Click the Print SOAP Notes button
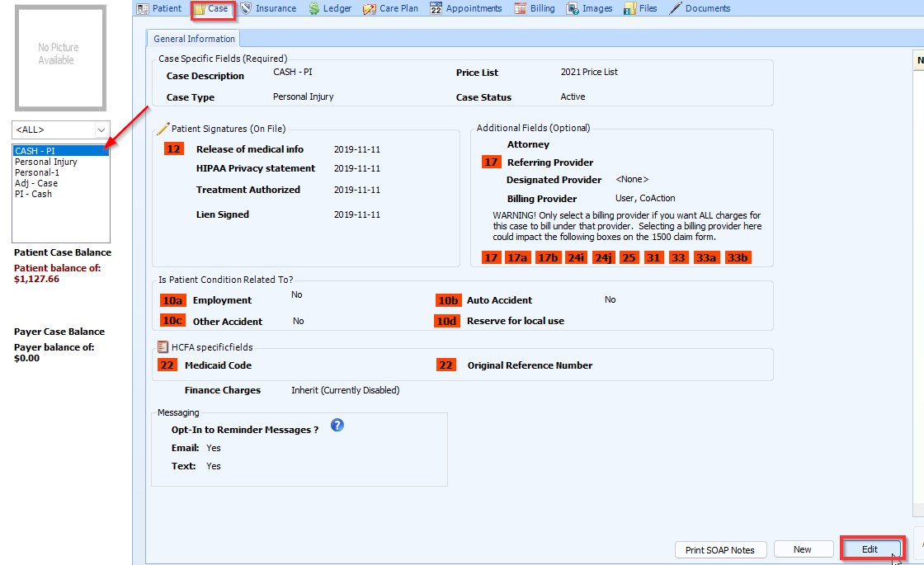 click(x=720, y=549)
